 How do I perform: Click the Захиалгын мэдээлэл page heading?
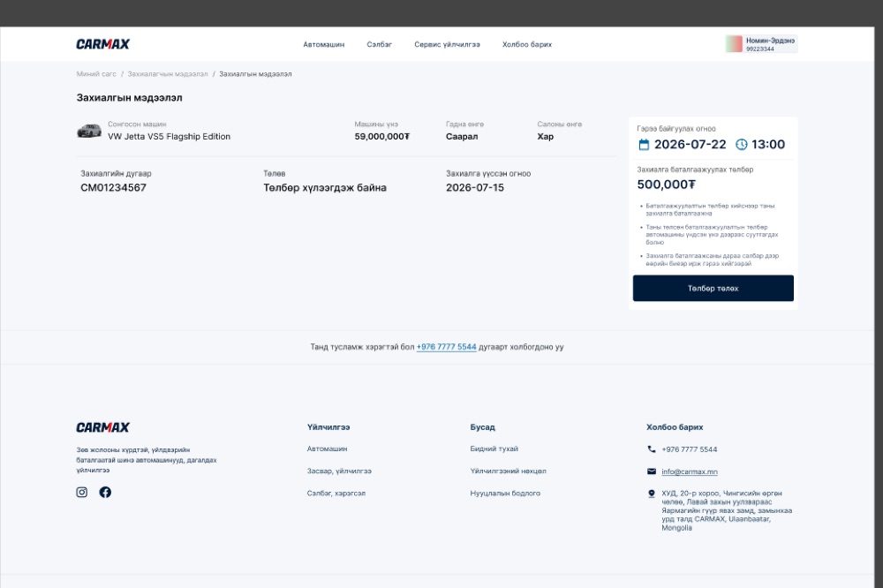point(129,97)
